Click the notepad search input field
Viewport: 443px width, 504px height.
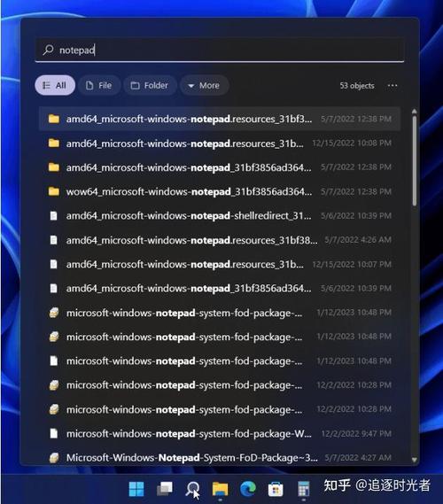click(x=220, y=50)
